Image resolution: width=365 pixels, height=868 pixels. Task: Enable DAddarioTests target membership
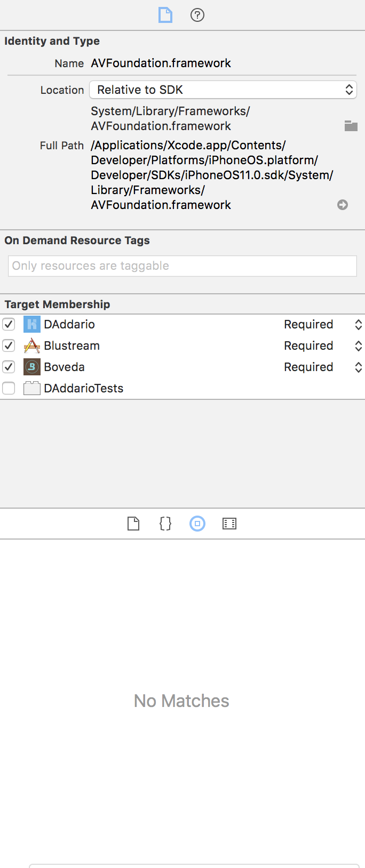(x=9, y=388)
